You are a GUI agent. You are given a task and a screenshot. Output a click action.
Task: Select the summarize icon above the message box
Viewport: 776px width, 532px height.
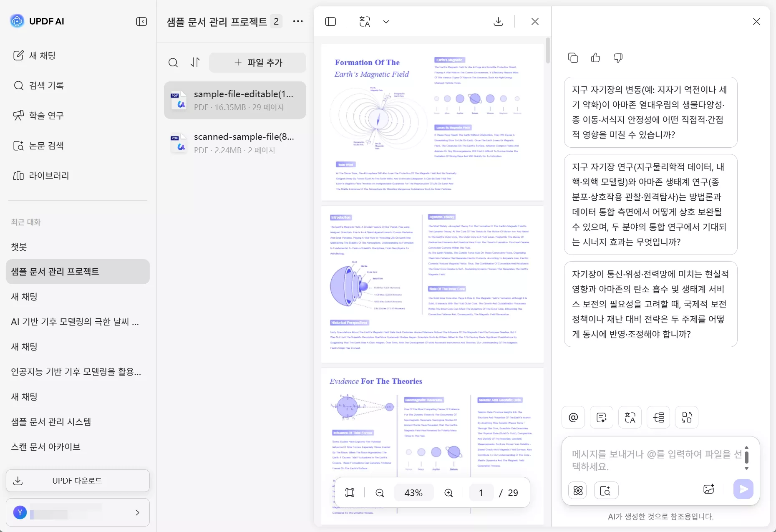(x=601, y=417)
